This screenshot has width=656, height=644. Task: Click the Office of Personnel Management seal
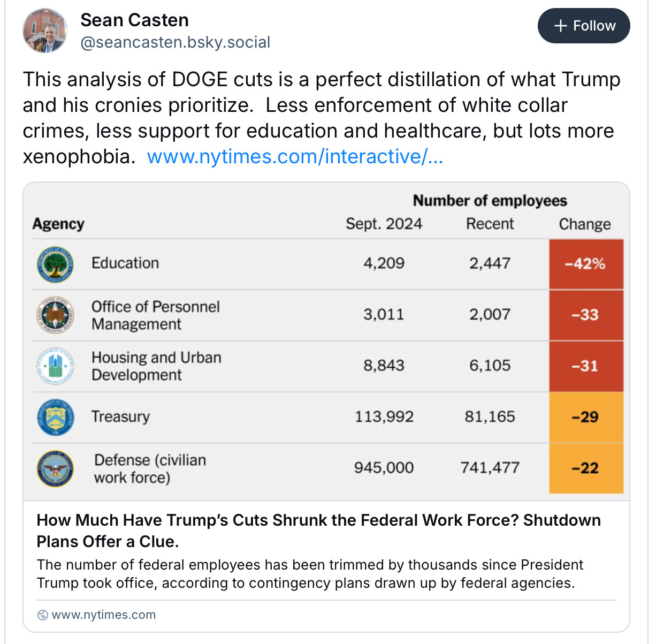point(55,315)
